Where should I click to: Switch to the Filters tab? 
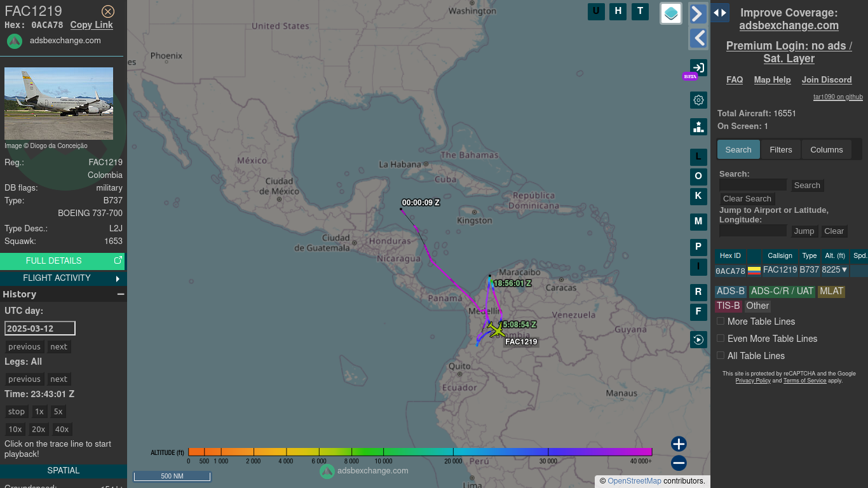click(781, 150)
